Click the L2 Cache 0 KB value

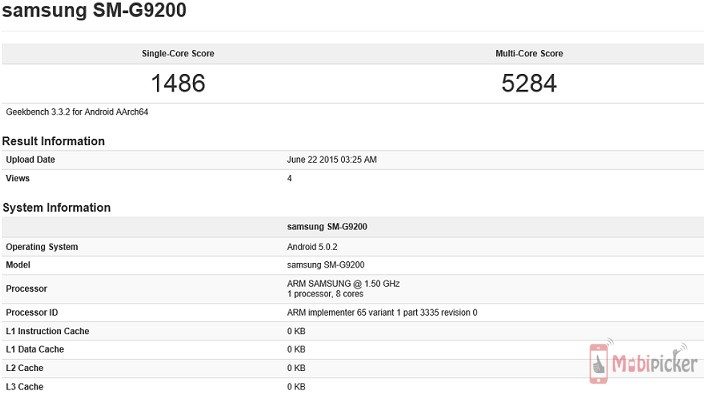point(296,368)
